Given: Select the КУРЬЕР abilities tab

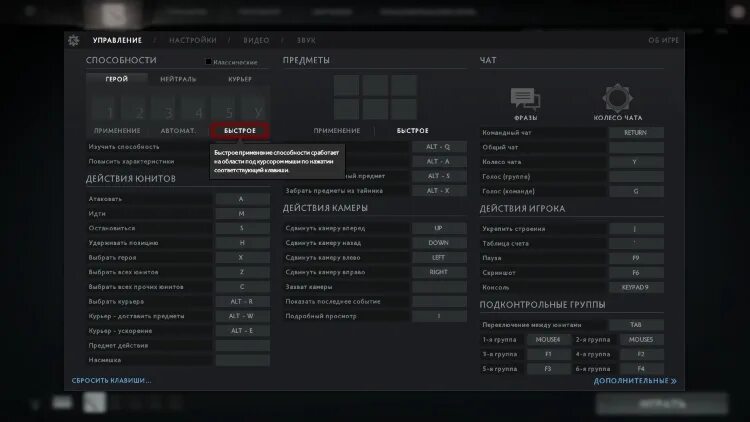Looking at the screenshot, I should click(x=240, y=79).
